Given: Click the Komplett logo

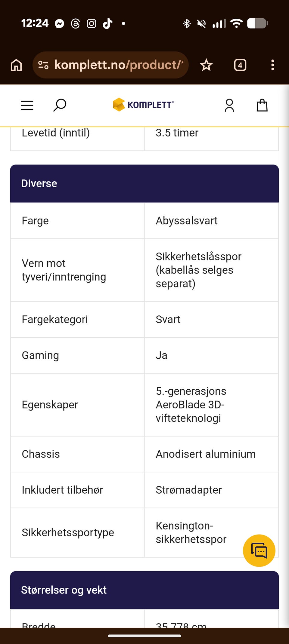Looking at the screenshot, I should click(143, 105).
